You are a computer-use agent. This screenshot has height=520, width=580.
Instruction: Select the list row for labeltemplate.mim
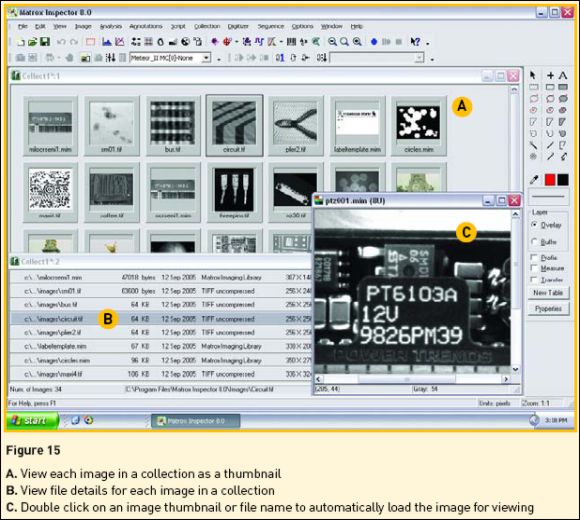coord(161,347)
